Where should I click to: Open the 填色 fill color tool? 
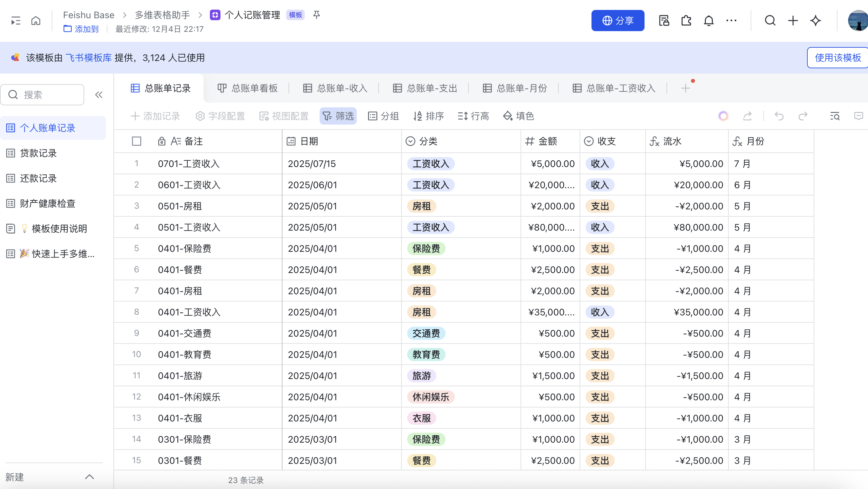click(x=519, y=116)
